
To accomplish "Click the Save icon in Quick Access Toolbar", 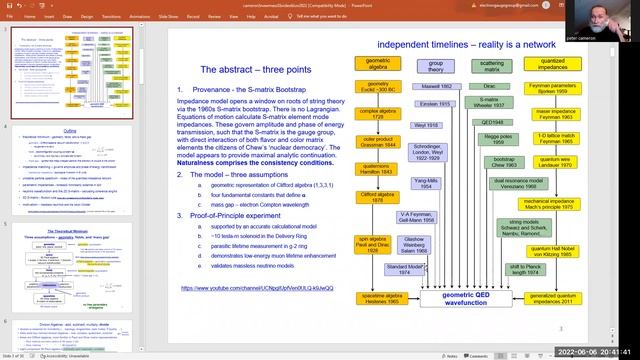I will [9, 5].
